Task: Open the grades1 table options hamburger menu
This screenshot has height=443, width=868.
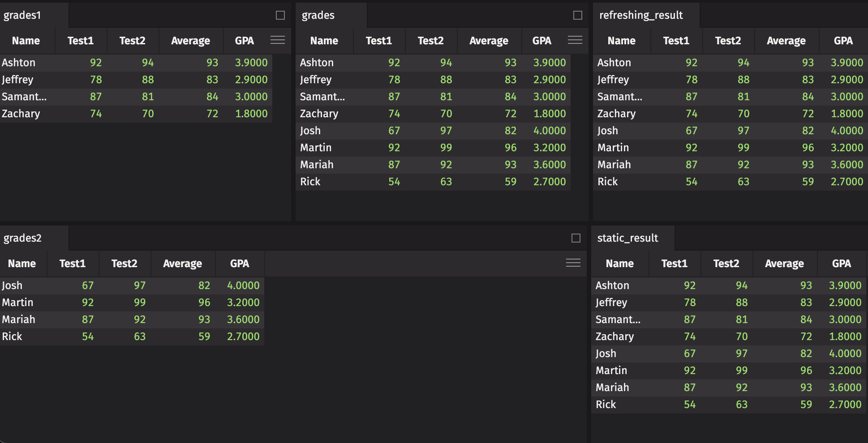Action: tap(278, 40)
